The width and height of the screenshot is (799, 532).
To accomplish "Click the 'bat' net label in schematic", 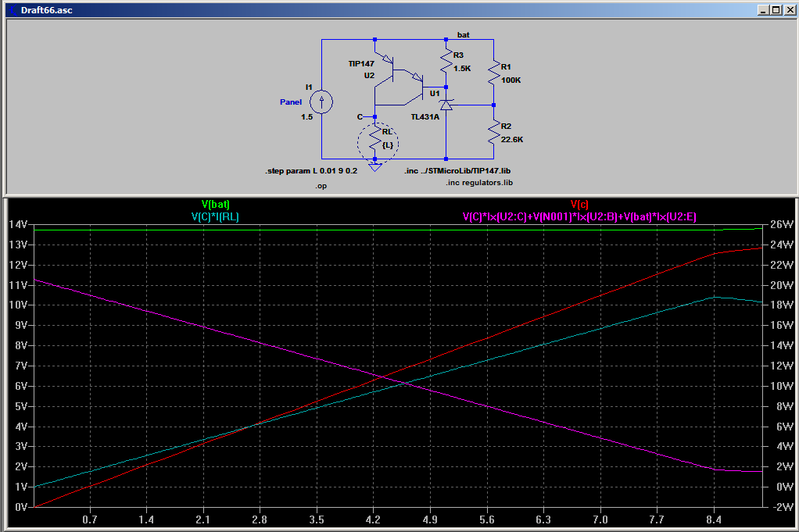I will coord(463,35).
